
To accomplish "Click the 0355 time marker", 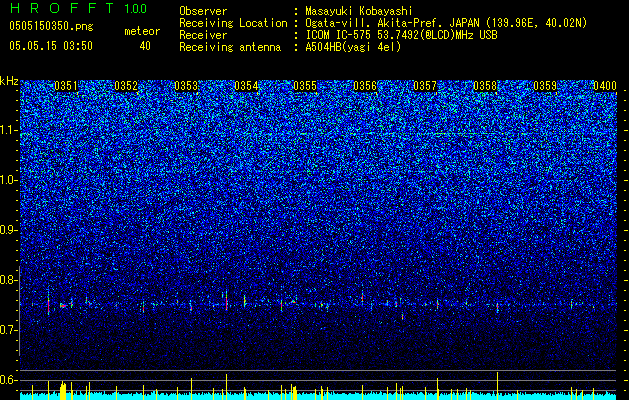I will (x=305, y=86).
